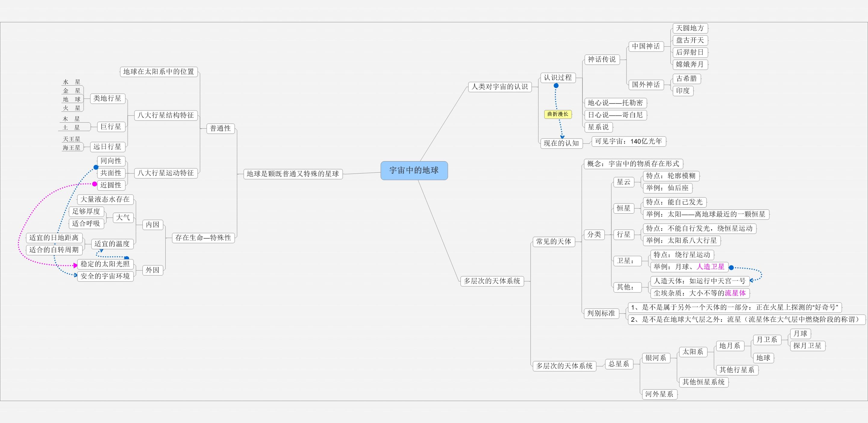Image resolution: width=868 pixels, height=423 pixels.
Task: Select the 同向性 node
Action: click(111, 161)
